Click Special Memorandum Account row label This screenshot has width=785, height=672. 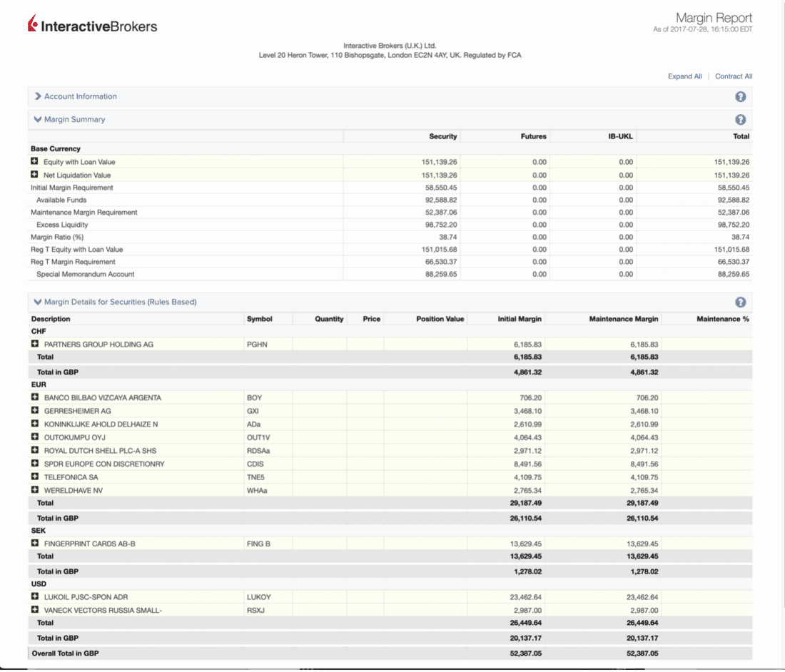pos(85,274)
